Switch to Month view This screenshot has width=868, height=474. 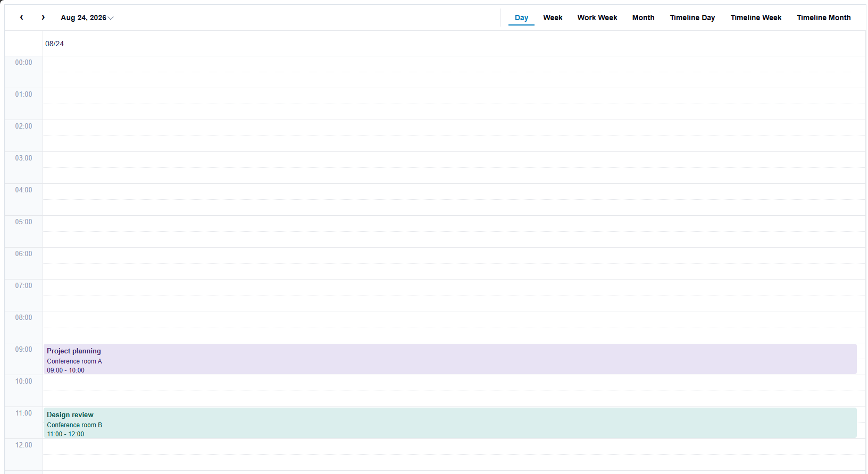point(643,18)
